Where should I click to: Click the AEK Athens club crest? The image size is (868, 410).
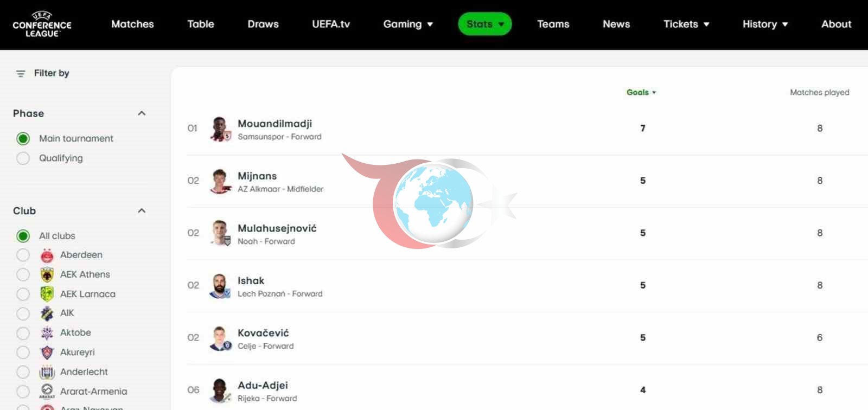tap(47, 274)
